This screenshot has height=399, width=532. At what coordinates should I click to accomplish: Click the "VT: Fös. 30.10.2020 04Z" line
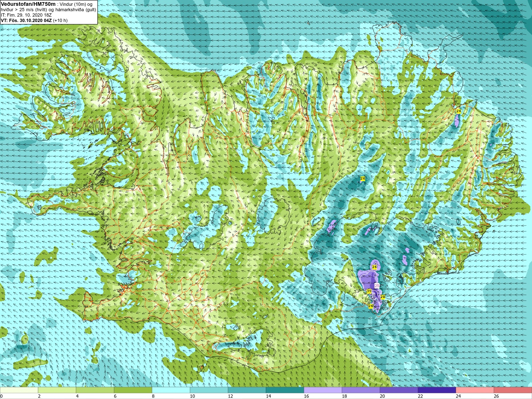[x=26, y=20]
